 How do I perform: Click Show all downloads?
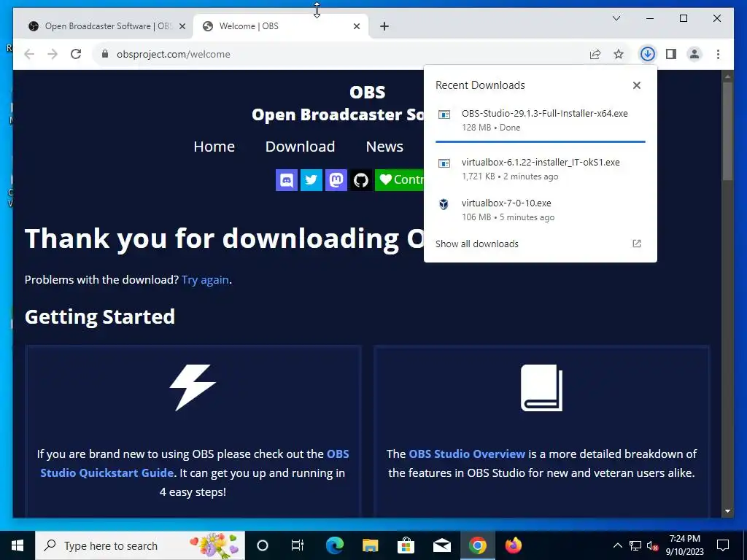(477, 244)
